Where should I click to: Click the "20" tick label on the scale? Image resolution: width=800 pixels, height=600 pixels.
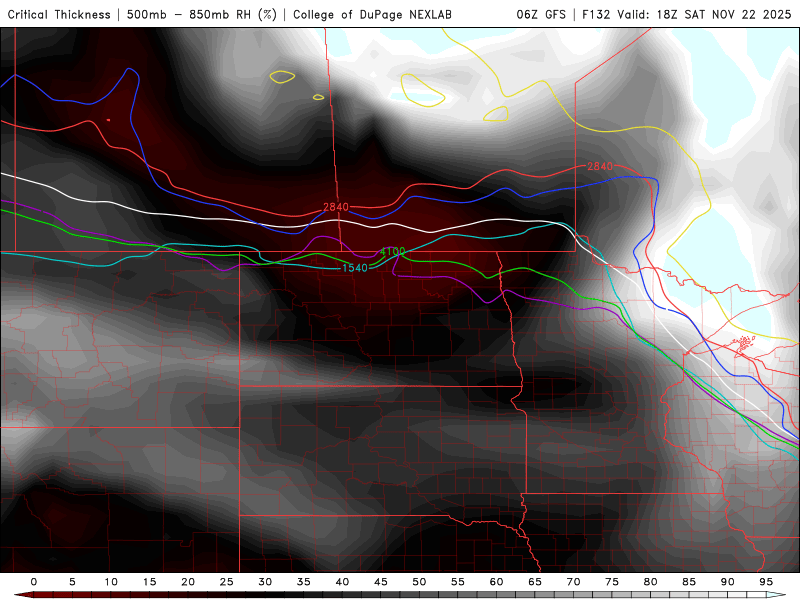188,582
